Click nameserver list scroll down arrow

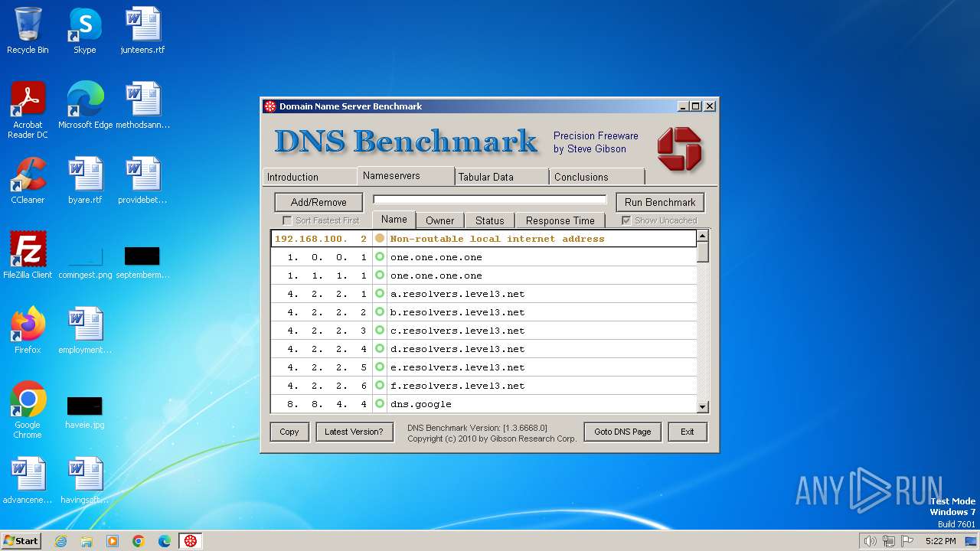(703, 407)
